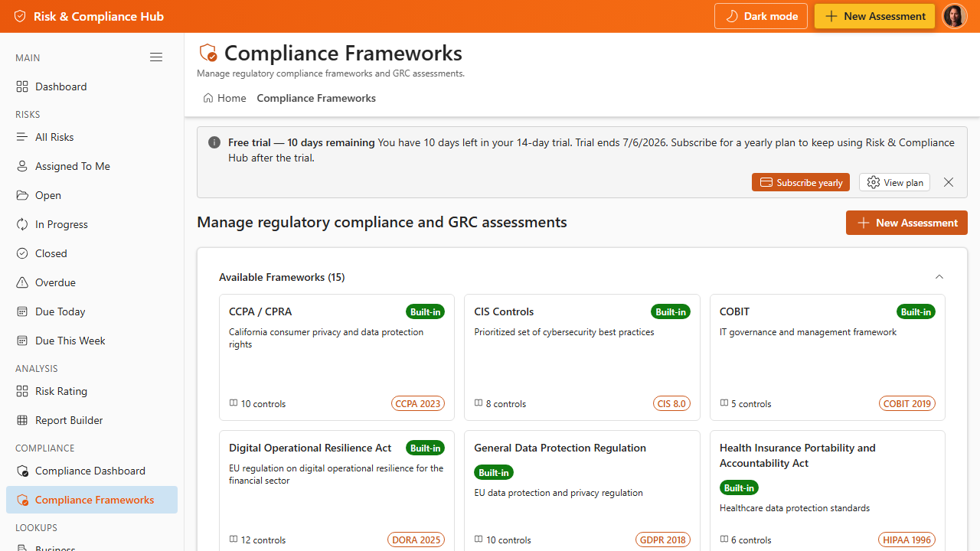
Task: Click the Due Today calendar icon
Action: 22,311
